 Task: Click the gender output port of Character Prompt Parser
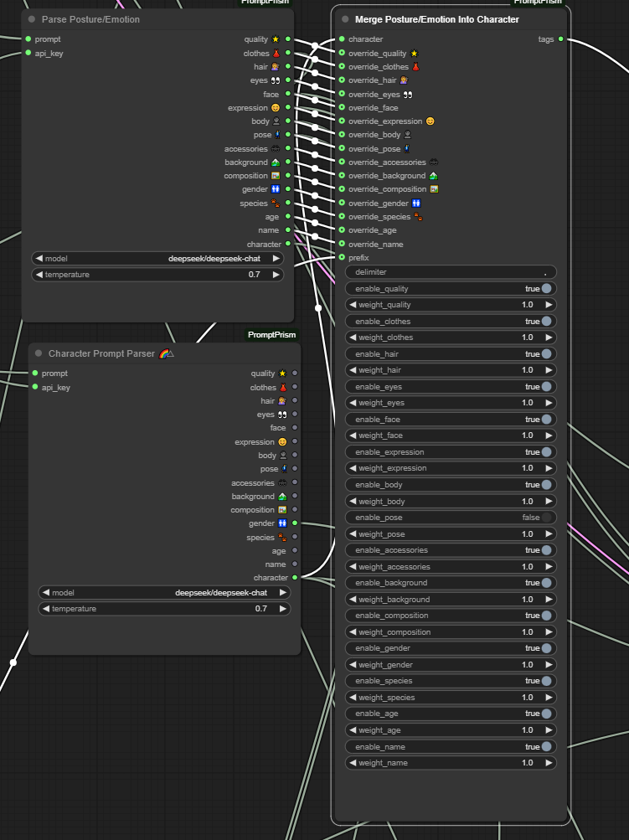(295, 523)
